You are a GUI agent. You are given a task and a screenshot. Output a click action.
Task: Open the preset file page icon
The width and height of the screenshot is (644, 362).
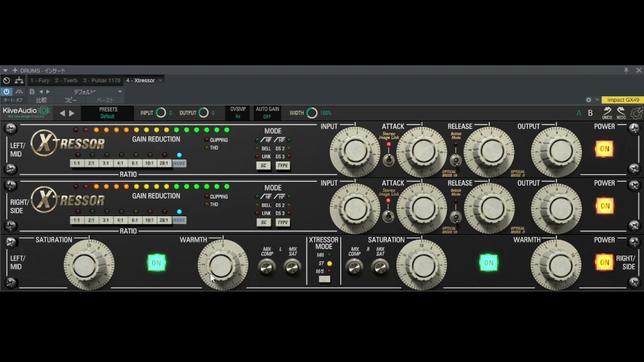tap(32, 92)
